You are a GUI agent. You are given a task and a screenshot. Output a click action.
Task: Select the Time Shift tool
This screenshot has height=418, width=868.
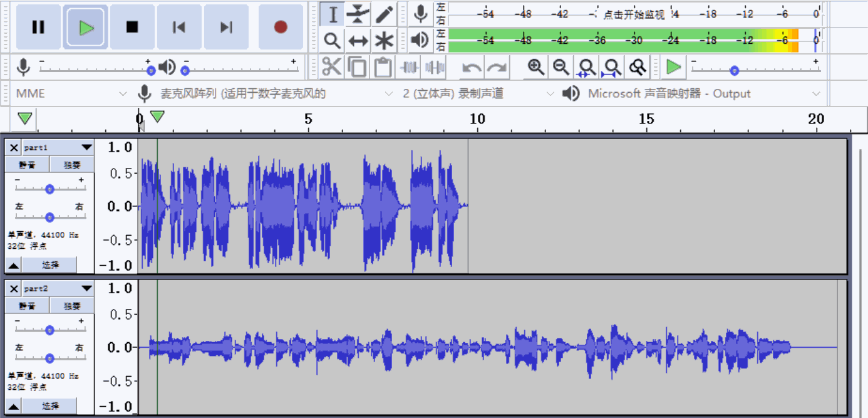(x=358, y=41)
